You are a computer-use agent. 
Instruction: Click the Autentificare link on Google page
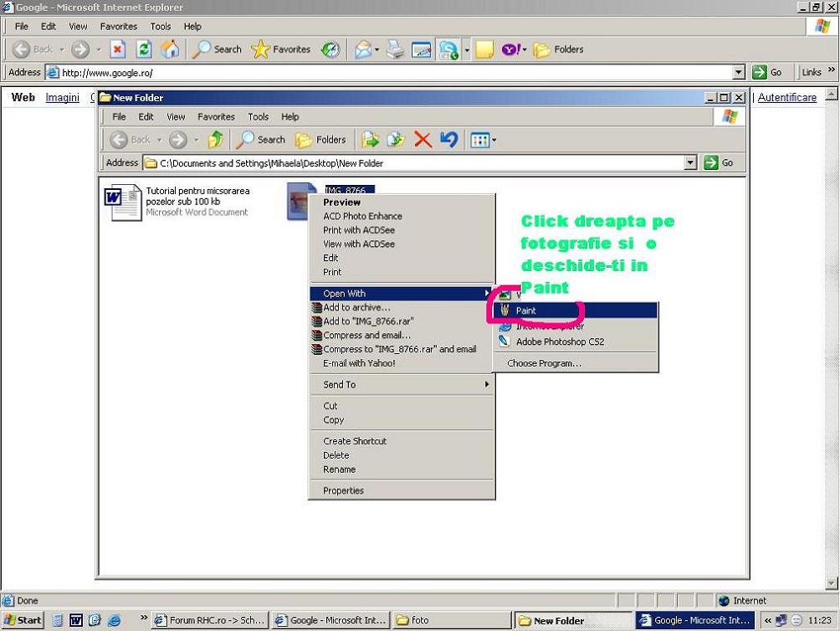pyautogui.click(x=787, y=97)
